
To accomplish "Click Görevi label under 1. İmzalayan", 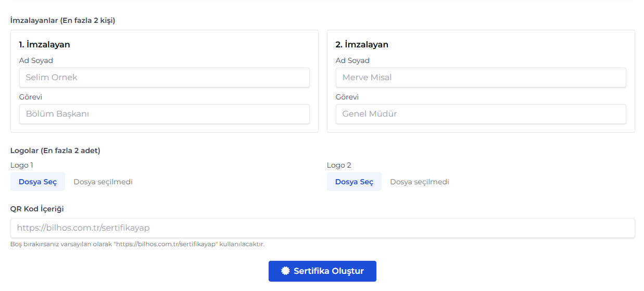I will [31, 97].
